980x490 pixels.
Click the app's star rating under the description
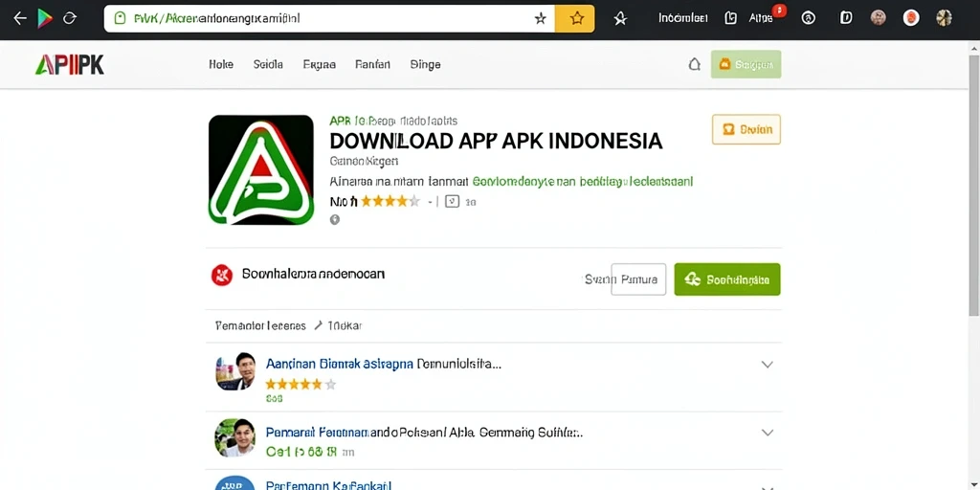click(390, 201)
